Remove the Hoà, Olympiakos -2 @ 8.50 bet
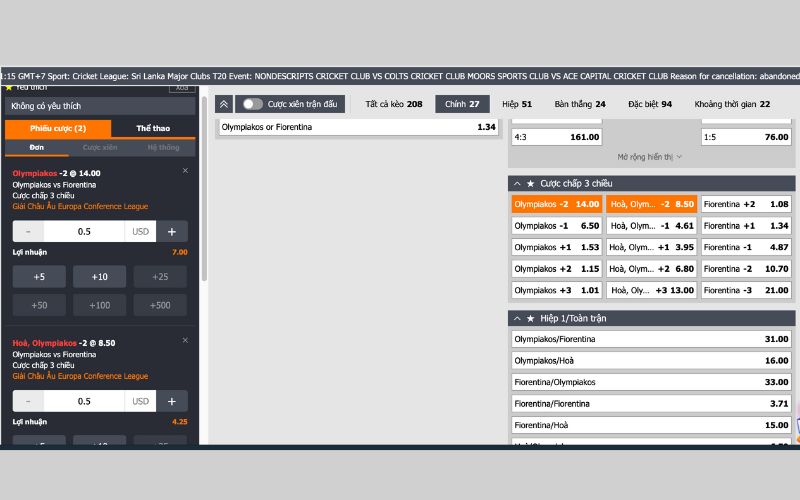 click(x=185, y=341)
